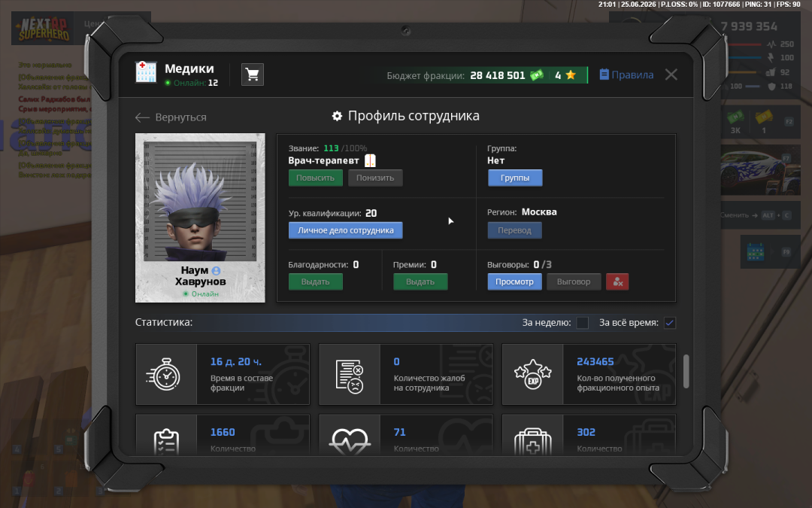This screenshot has height=508, width=812.
Task: Click the EXP stars experience icon
Action: (x=532, y=375)
